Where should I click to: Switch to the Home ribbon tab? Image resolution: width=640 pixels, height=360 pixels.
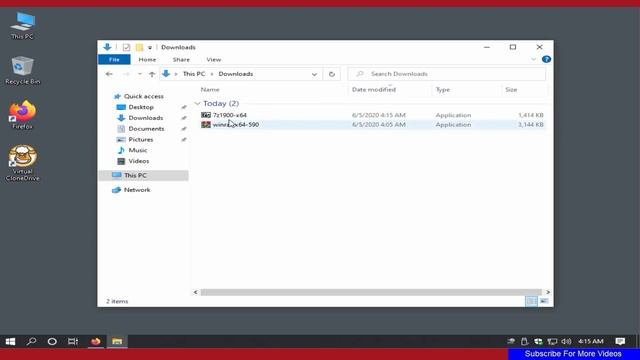[147, 60]
